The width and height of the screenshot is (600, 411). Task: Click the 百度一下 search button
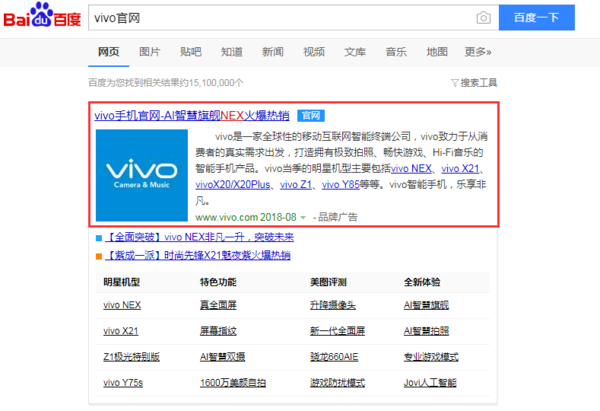[x=536, y=18]
